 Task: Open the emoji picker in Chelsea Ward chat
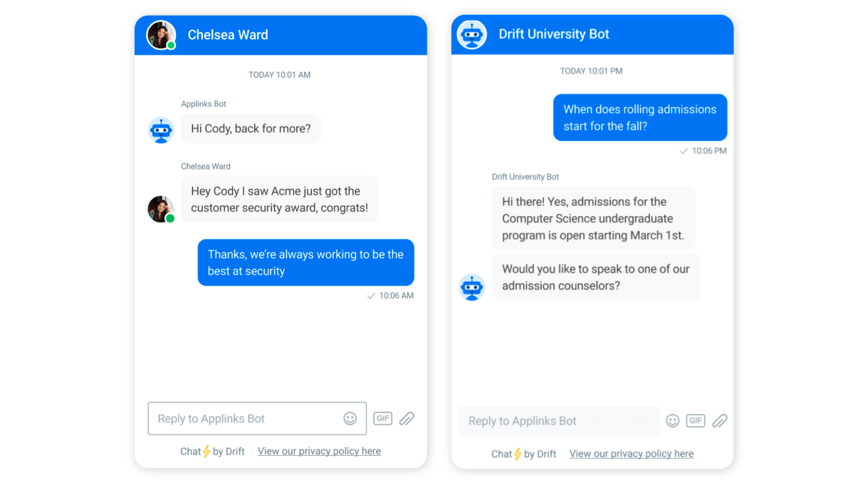349,419
